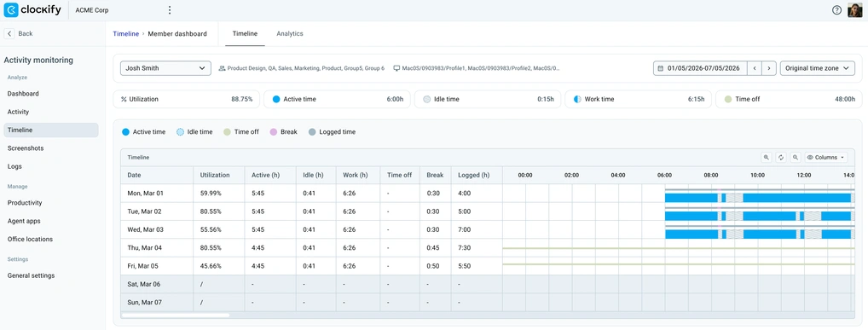Viewport: 868px width, 330px height.
Task: Open Productivity in the sidebar
Action: (25, 203)
